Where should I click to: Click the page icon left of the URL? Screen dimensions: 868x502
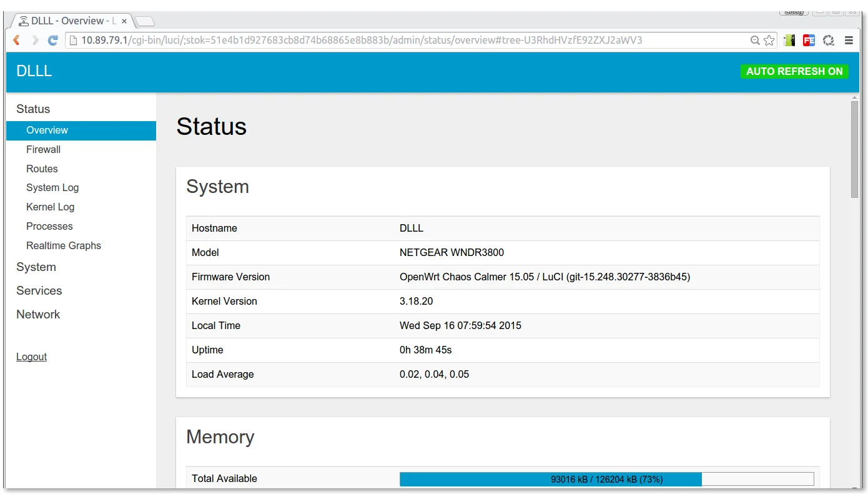pos(72,41)
